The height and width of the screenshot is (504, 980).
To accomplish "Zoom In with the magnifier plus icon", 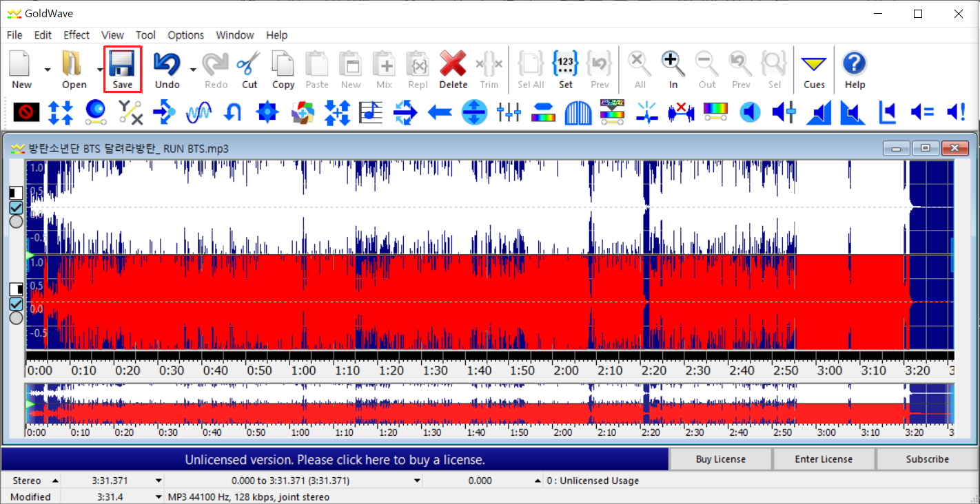I will (x=673, y=69).
